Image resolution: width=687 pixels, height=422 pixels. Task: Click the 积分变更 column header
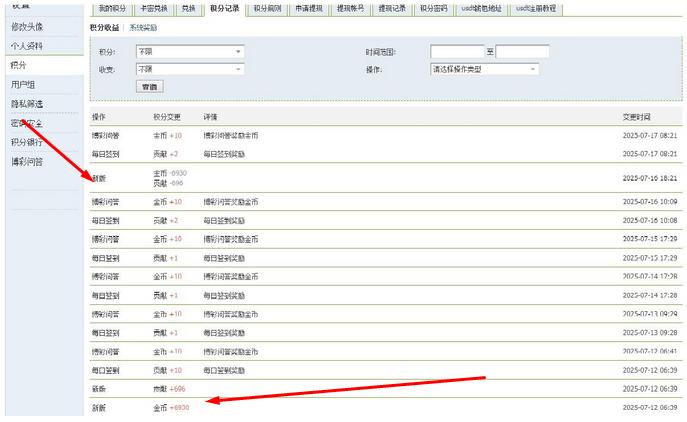(x=167, y=117)
